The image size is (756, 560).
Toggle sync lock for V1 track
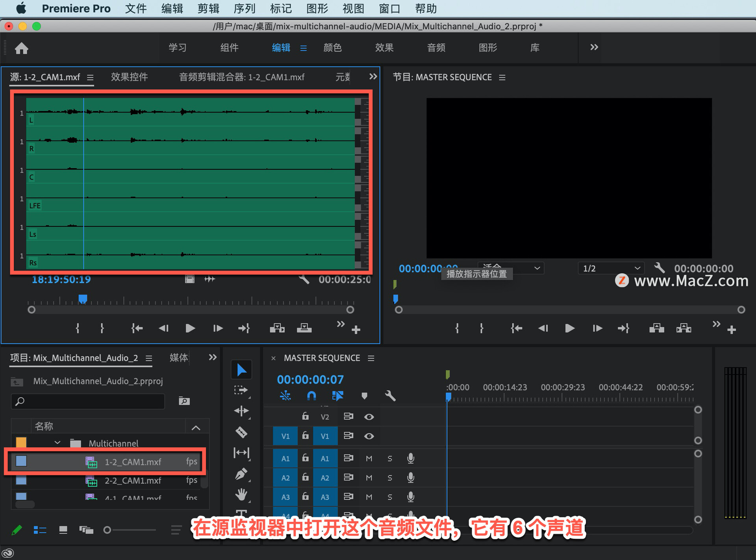(x=348, y=436)
